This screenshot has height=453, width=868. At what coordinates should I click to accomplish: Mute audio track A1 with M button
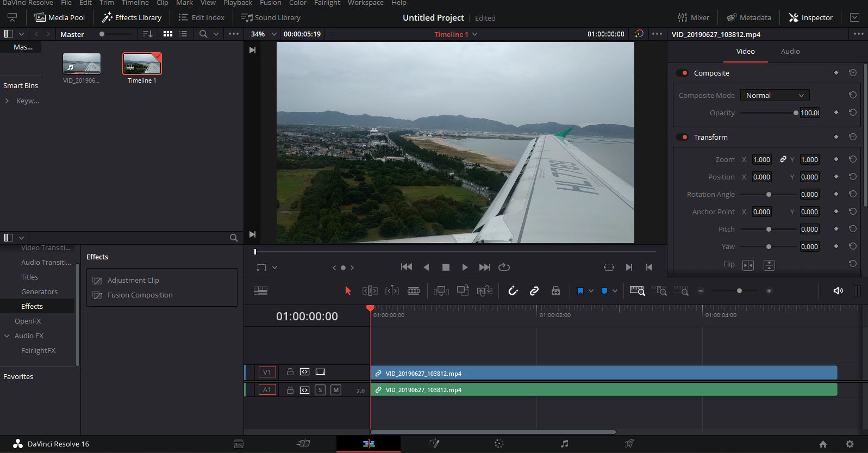[x=336, y=390]
